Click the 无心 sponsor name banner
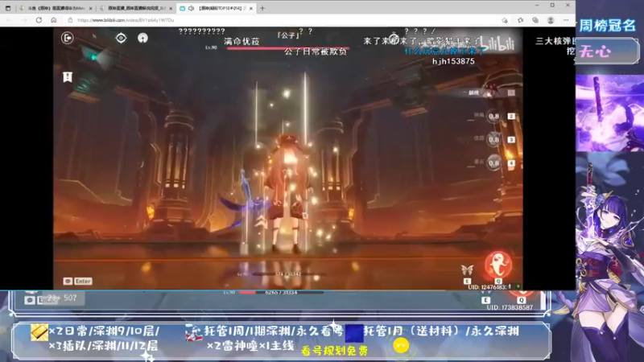 pyautogui.click(x=607, y=51)
